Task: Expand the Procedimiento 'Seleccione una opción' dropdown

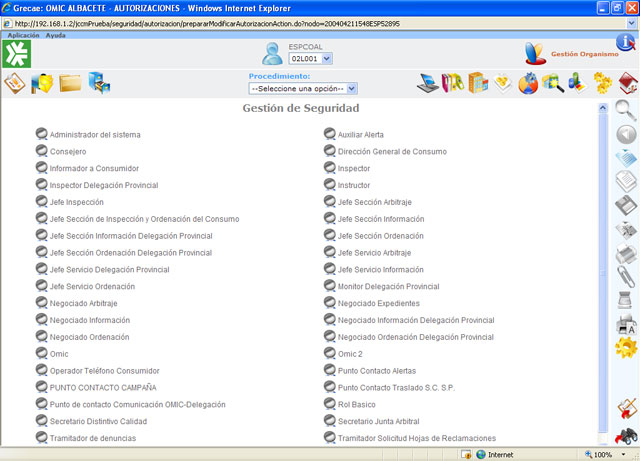Action: pos(303,88)
